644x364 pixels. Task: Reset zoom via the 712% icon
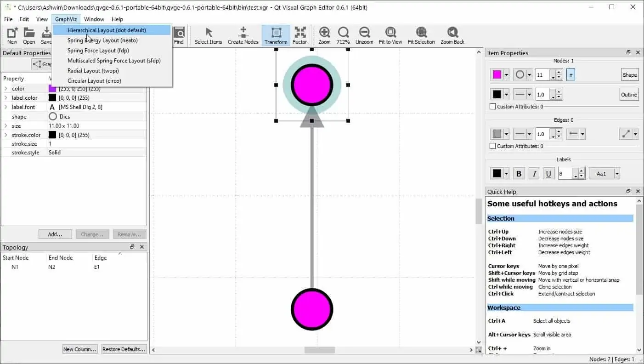[x=343, y=36]
